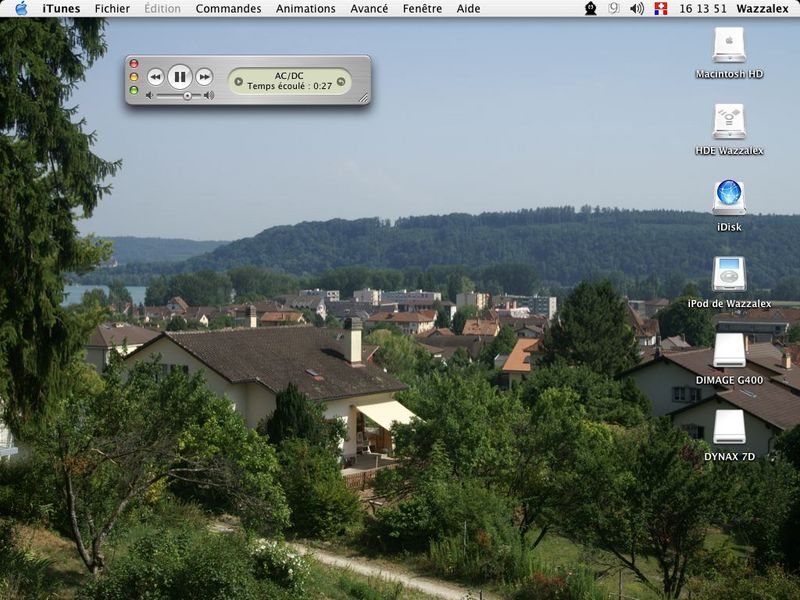Open the system volume menu
This screenshot has width=800, height=600.
[x=637, y=9]
